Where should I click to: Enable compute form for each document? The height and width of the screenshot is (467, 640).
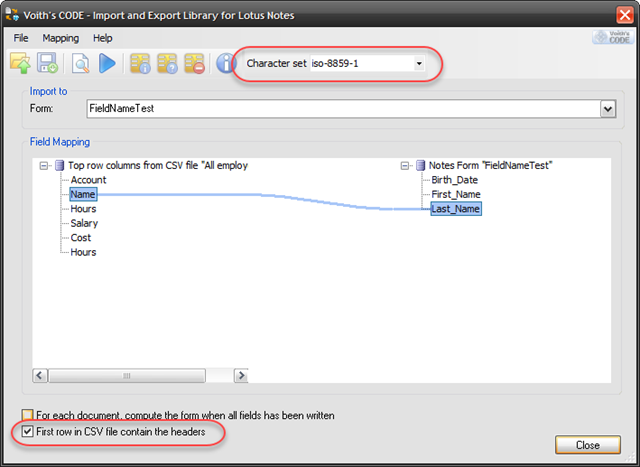tap(27, 415)
